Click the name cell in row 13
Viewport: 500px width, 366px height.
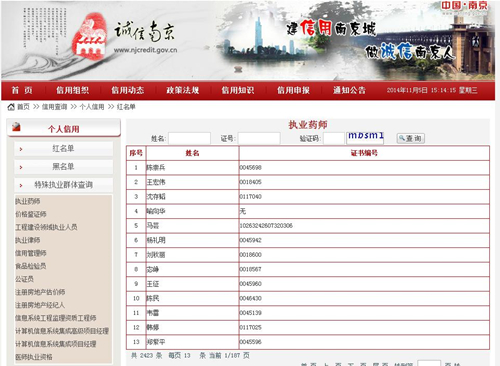click(x=192, y=342)
